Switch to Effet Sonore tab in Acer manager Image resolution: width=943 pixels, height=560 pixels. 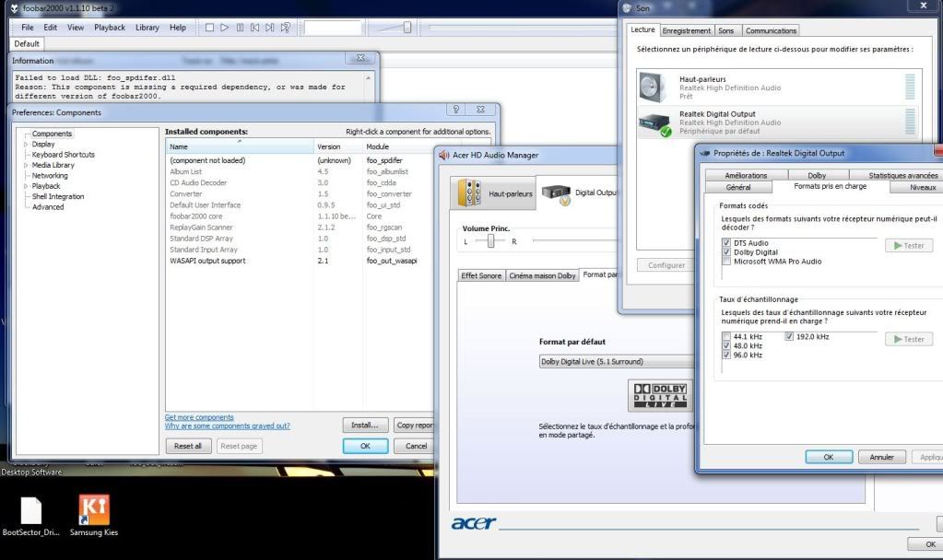(481, 275)
